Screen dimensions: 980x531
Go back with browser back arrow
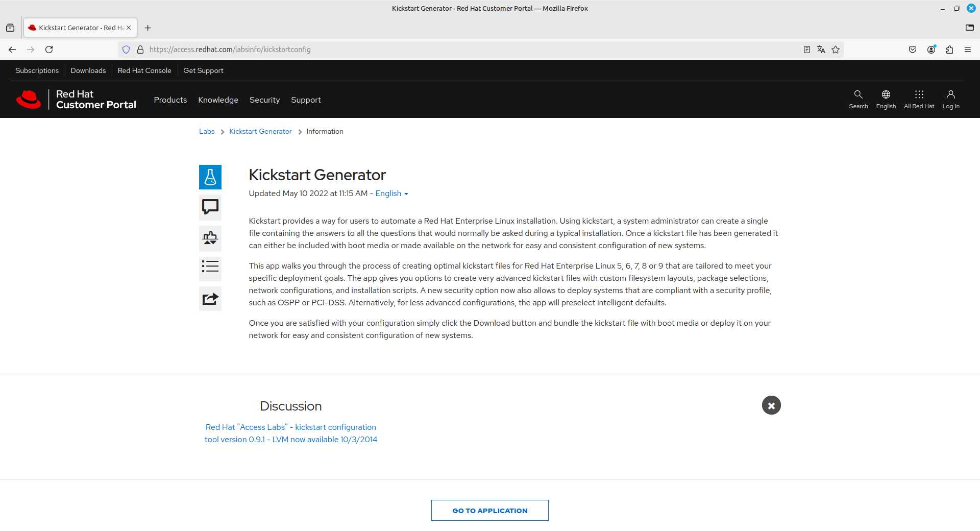click(12, 50)
